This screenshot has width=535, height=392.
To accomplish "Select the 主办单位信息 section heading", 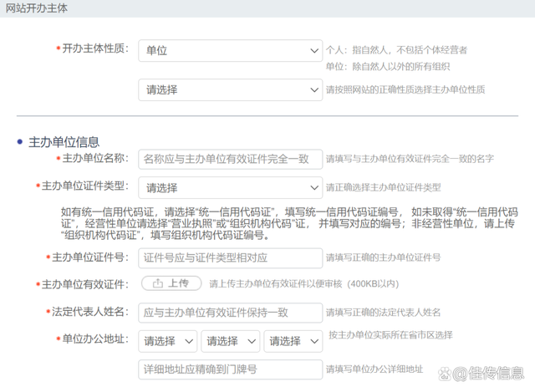I will pyautogui.click(x=64, y=142).
